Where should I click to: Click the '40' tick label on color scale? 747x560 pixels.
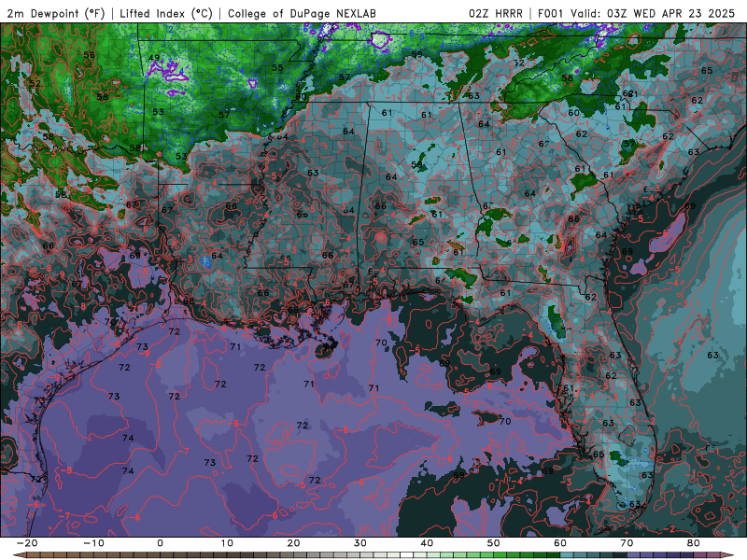427,543
